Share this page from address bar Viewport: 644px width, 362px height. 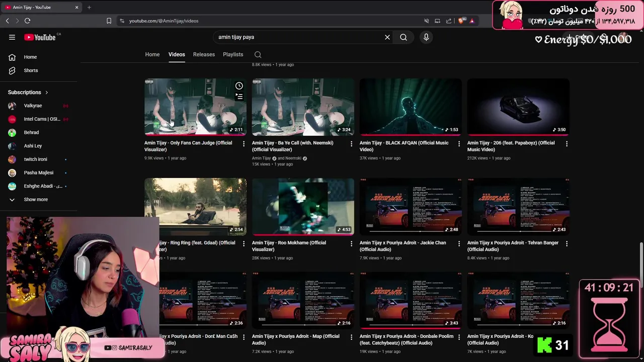point(449,21)
